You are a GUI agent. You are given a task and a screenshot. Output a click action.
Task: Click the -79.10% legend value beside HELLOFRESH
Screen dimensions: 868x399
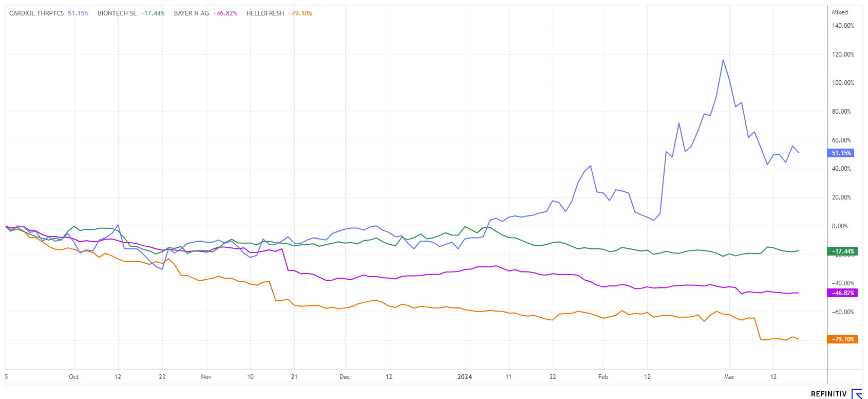pyautogui.click(x=301, y=13)
